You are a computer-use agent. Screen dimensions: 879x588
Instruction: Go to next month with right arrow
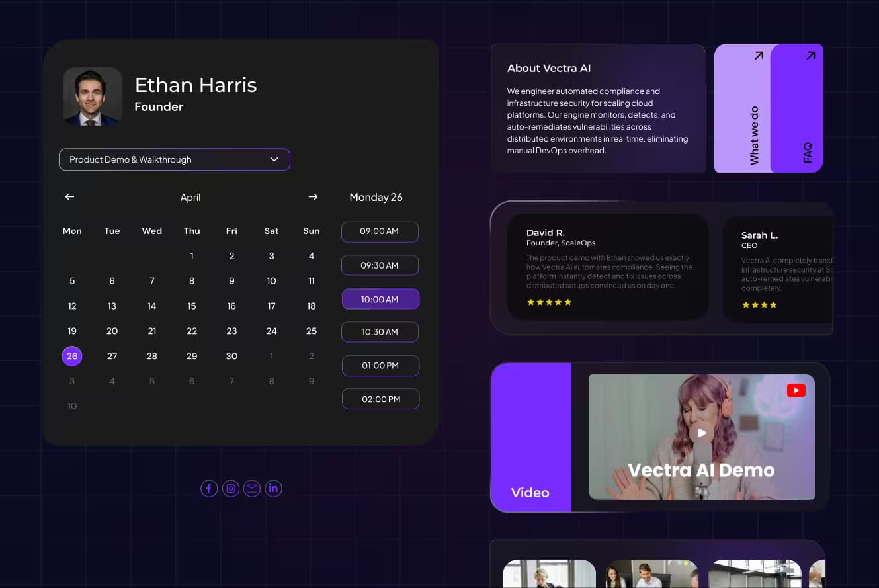click(x=313, y=197)
